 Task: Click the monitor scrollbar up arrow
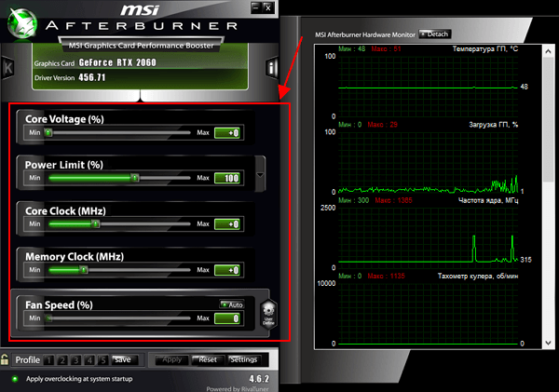(549, 51)
